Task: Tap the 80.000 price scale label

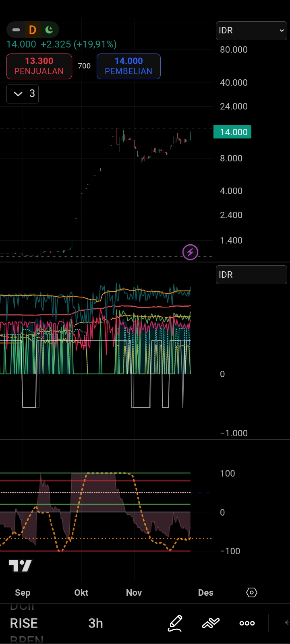Action: pos(234,50)
